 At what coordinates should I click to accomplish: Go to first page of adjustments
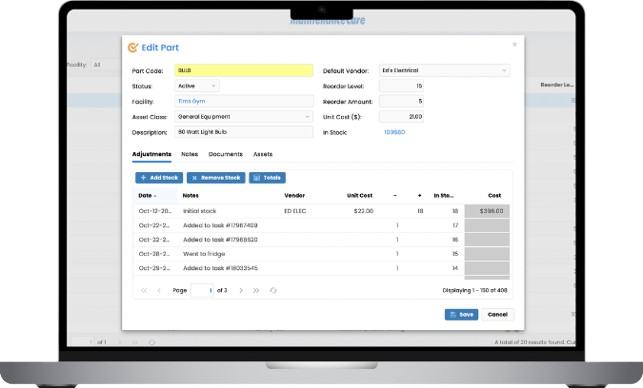[144, 290]
